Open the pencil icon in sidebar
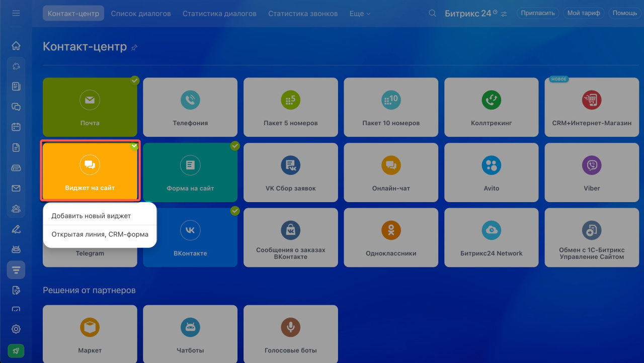Viewport: 644px width, 363px height. (16, 229)
